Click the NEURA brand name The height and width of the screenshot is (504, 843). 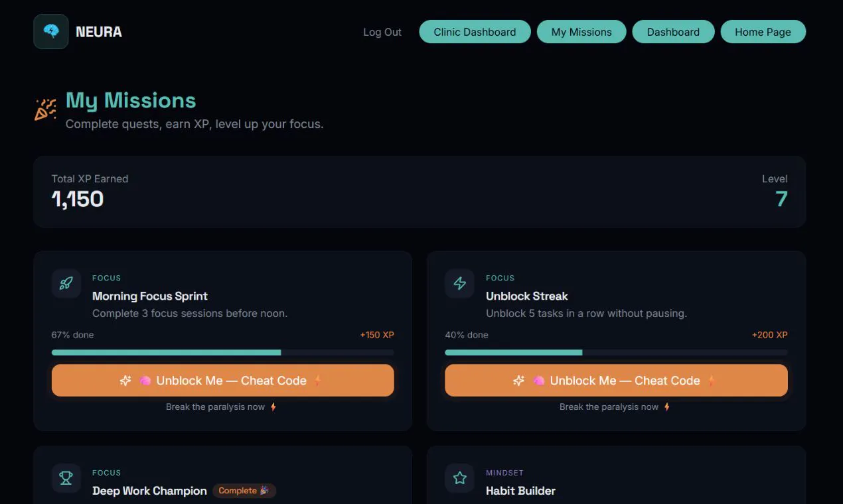(x=99, y=32)
